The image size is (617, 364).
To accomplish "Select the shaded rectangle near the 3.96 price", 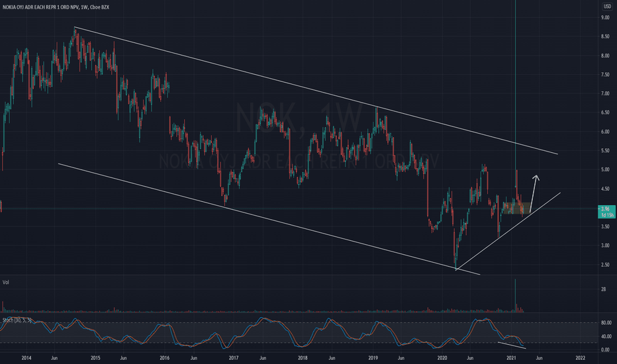I will pos(516,208).
